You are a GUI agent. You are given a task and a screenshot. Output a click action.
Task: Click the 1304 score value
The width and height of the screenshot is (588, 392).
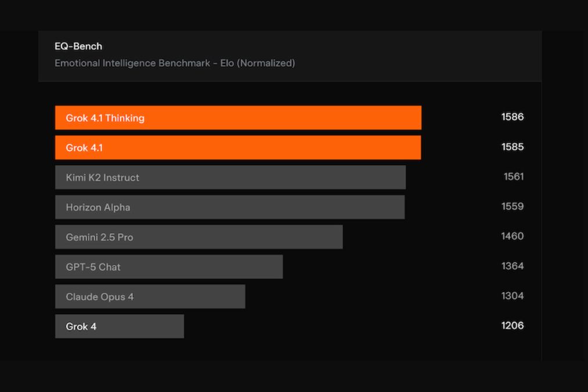tap(513, 296)
